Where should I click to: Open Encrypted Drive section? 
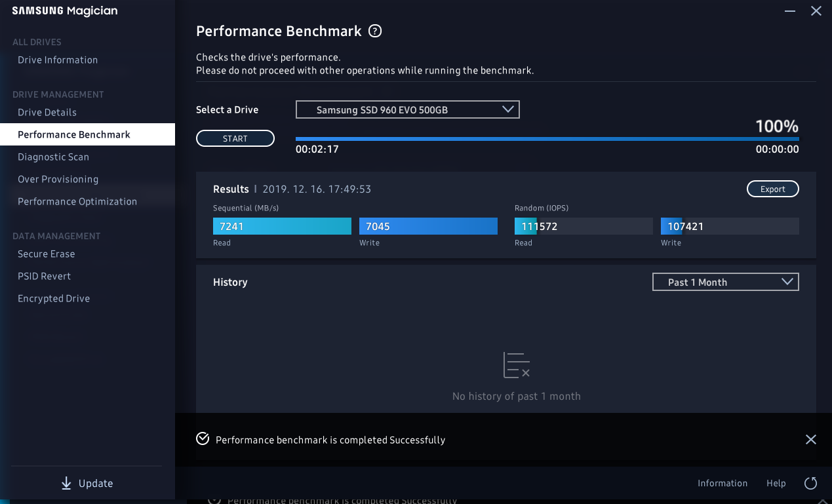coord(54,298)
